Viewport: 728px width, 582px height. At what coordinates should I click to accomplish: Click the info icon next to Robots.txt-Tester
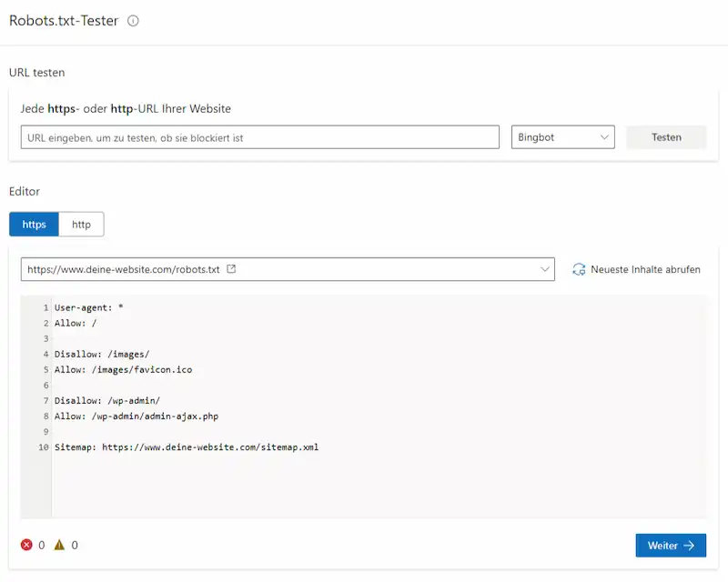click(133, 20)
